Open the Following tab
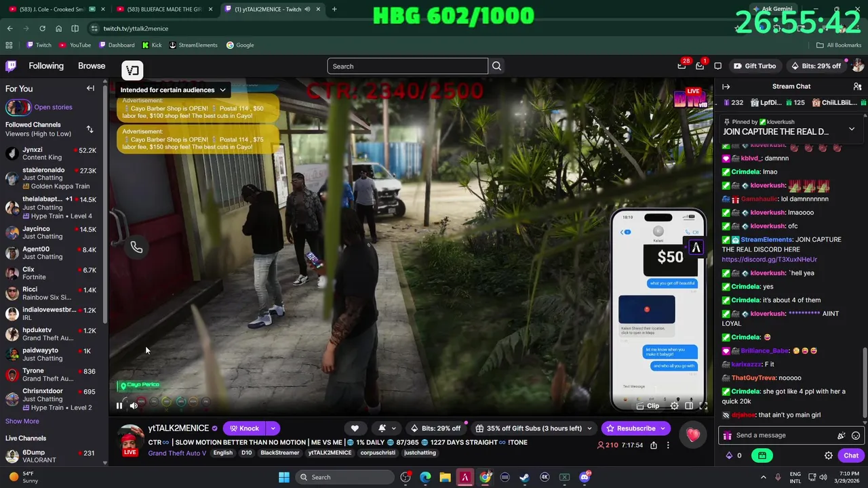Screen dimensions: 868x488 46,66
